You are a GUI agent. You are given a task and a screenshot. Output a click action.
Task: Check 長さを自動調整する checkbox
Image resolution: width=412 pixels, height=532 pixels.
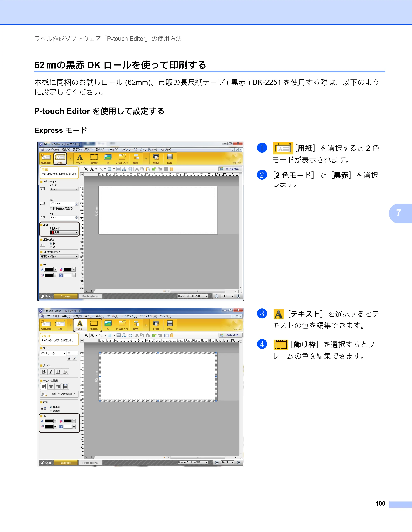point(51,209)
